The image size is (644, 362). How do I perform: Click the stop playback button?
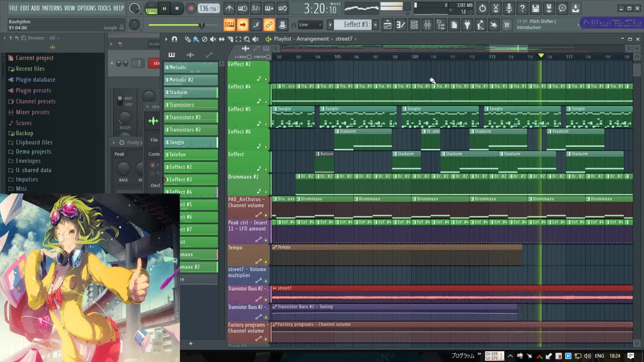click(177, 9)
